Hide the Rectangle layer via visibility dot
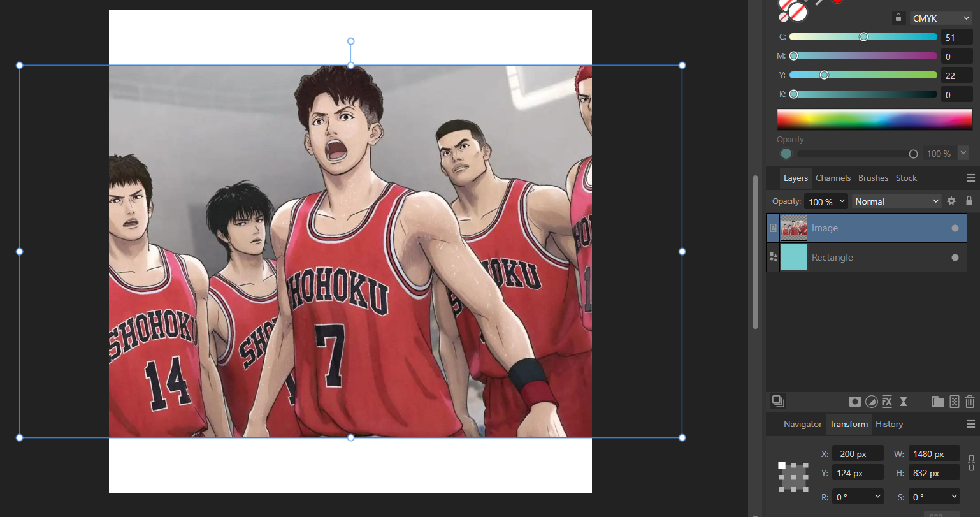The width and height of the screenshot is (980, 517). 955,258
